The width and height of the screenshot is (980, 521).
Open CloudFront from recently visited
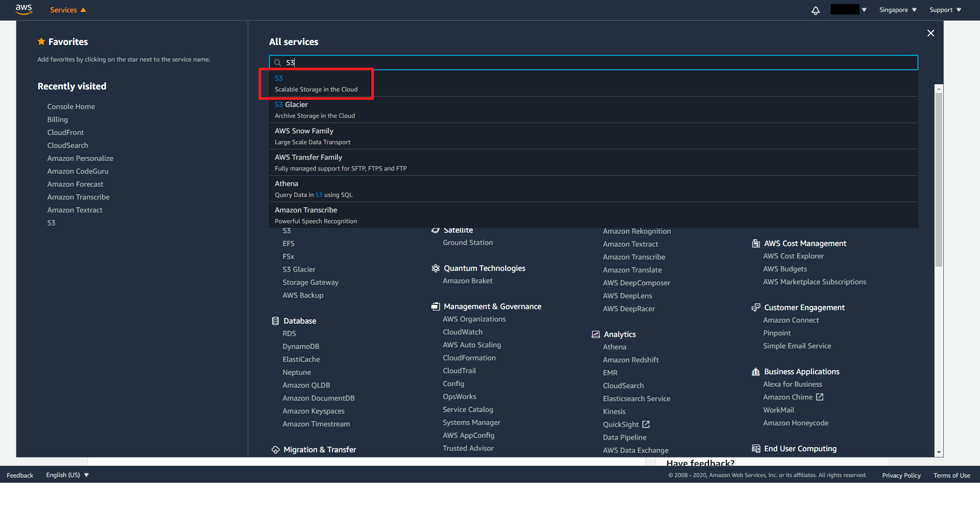(65, 132)
